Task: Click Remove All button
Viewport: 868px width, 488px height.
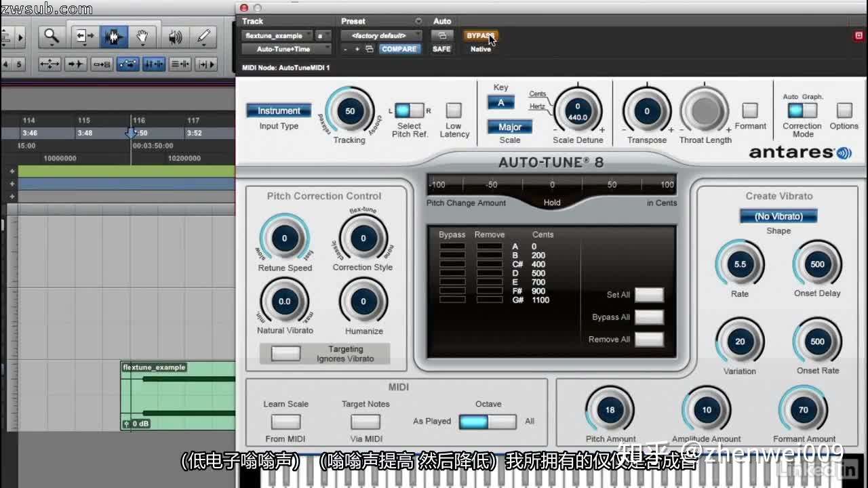Action: [x=649, y=340]
